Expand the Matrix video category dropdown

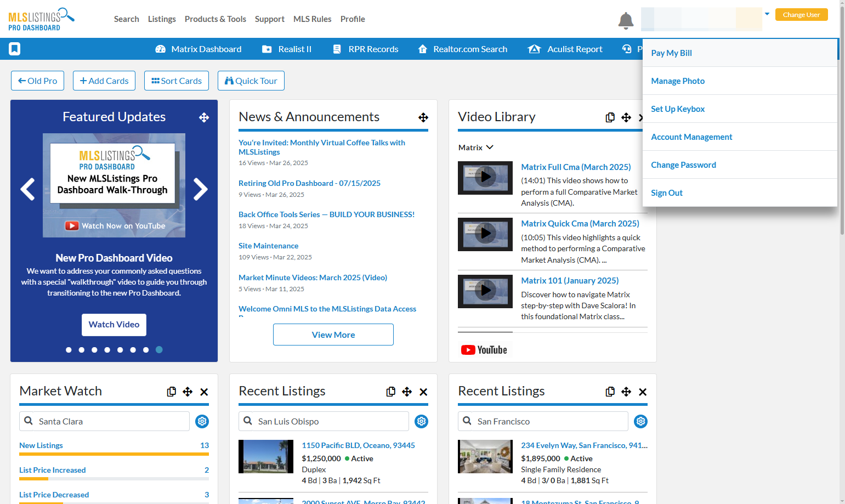pos(476,148)
